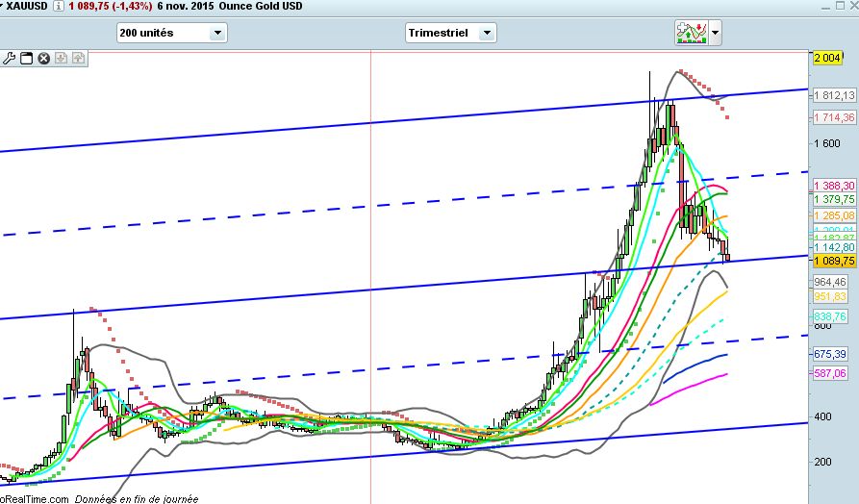This screenshot has height=504, width=859.
Task: Click the '6 nov. 2015' date text
Action: tap(185, 7)
